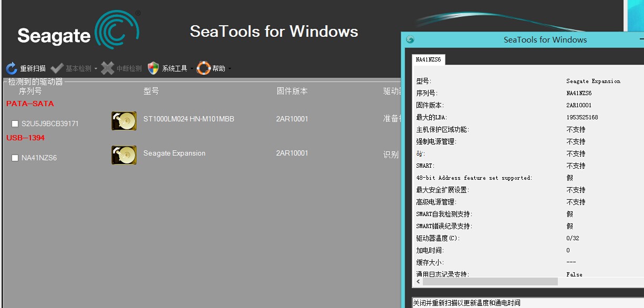The width and height of the screenshot is (644, 308).
Task: Click the blue rescan arrow icon
Action: (12, 68)
